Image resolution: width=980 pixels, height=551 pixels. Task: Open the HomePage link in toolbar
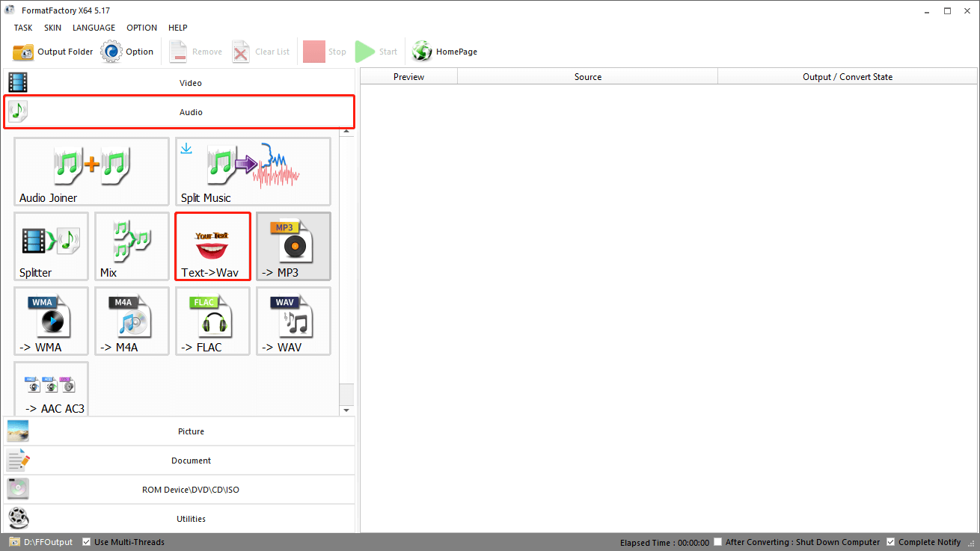(444, 52)
